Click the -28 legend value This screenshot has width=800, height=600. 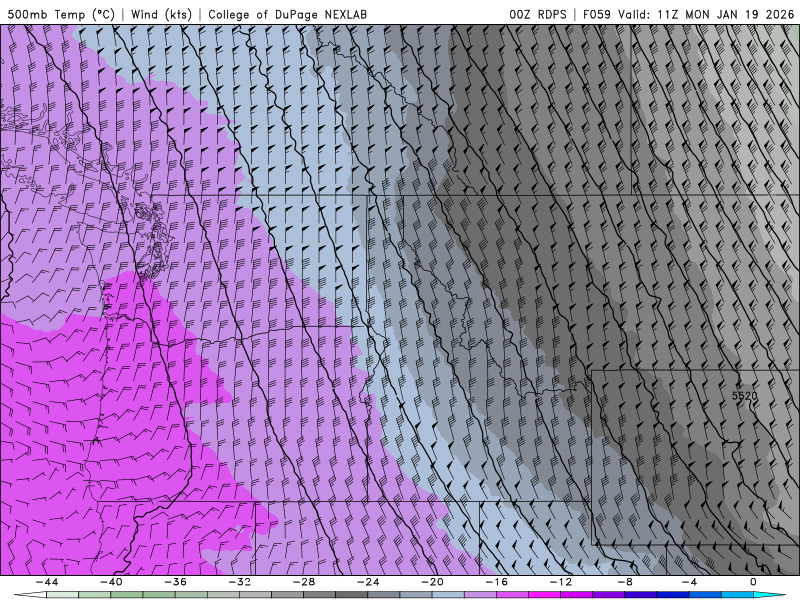pyautogui.click(x=304, y=582)
